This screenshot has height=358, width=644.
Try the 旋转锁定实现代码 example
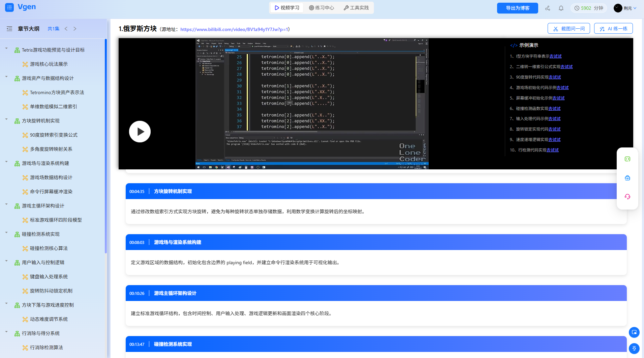click(x=554, y=129)
